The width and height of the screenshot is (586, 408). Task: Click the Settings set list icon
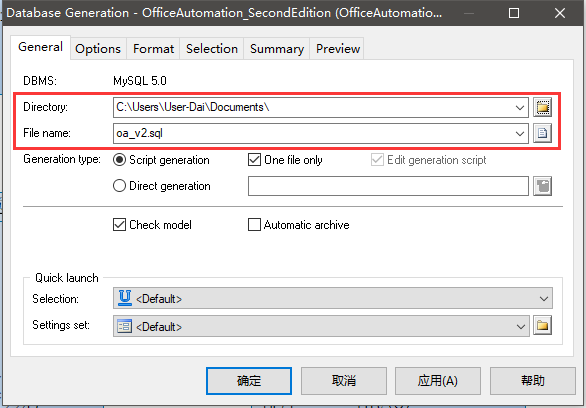[124, 326]
